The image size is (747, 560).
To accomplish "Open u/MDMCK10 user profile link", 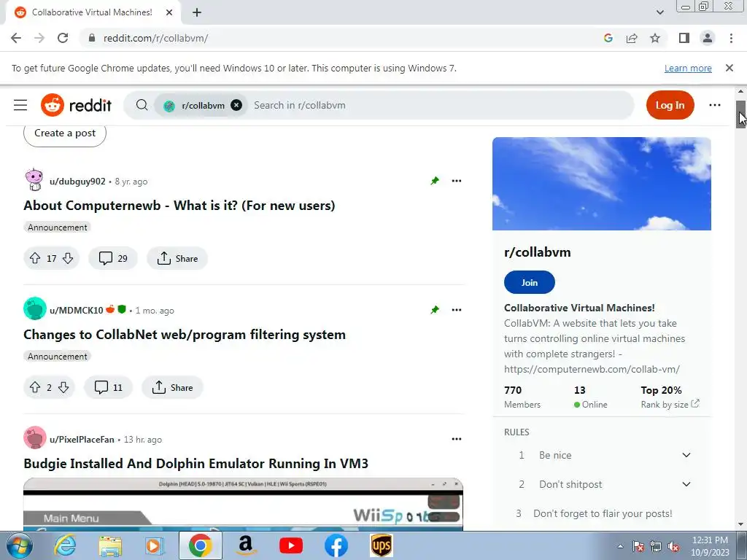I will click(76, 311).
